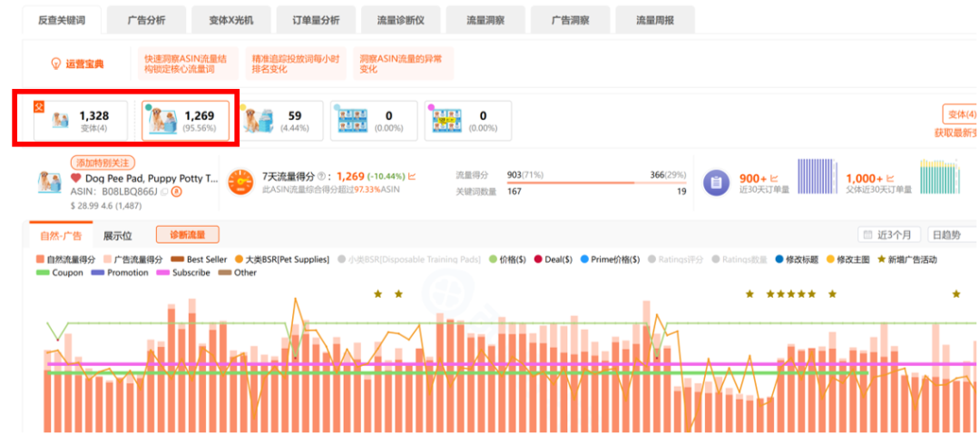Image resolution: width=980 pixels, height=436 pixels.
Task: Open the trend icon beside 900+
Action: (774, 178)
